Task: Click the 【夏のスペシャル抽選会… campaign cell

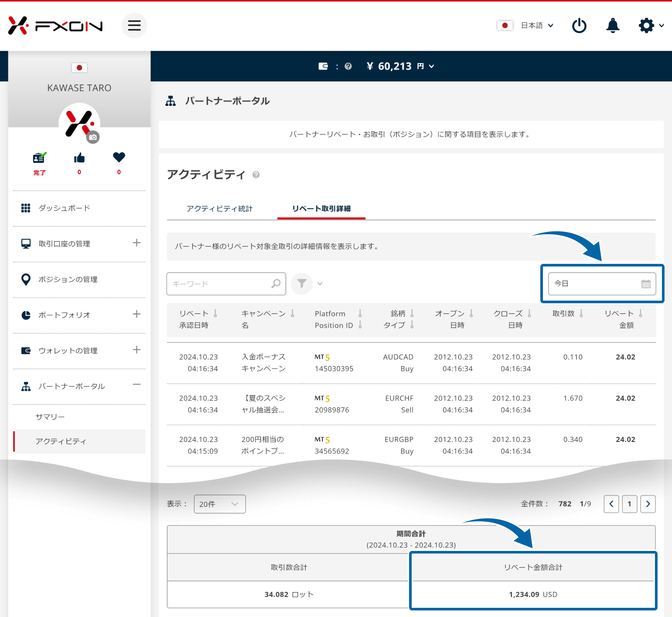Action: 263,404
